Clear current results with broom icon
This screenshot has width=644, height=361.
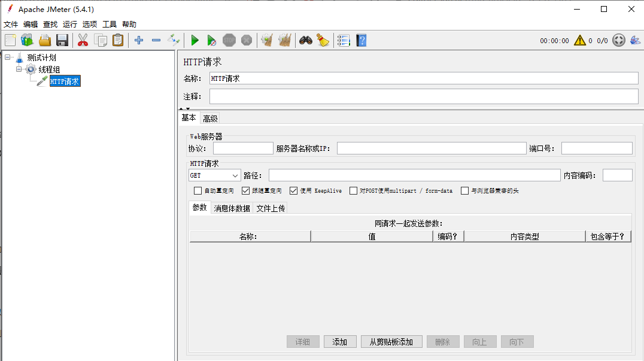click(x=267, y=40)
